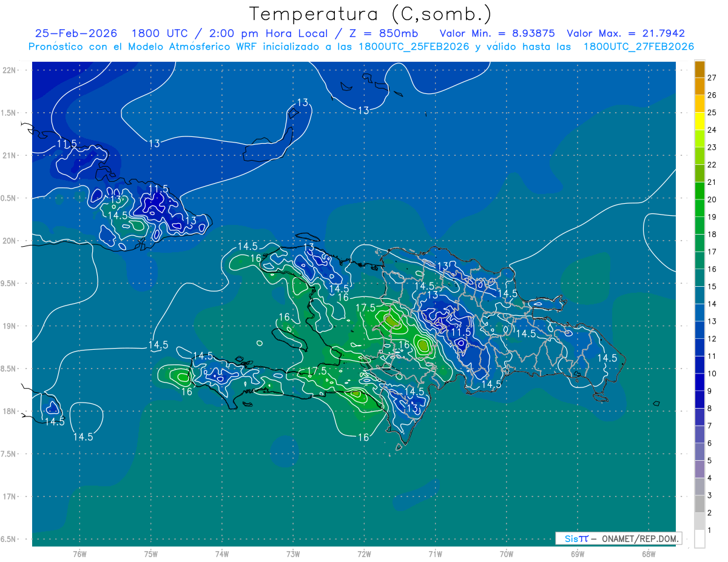
Task: Click the 11.5 contour label over Dominican Republic
Action: point(460,332)
